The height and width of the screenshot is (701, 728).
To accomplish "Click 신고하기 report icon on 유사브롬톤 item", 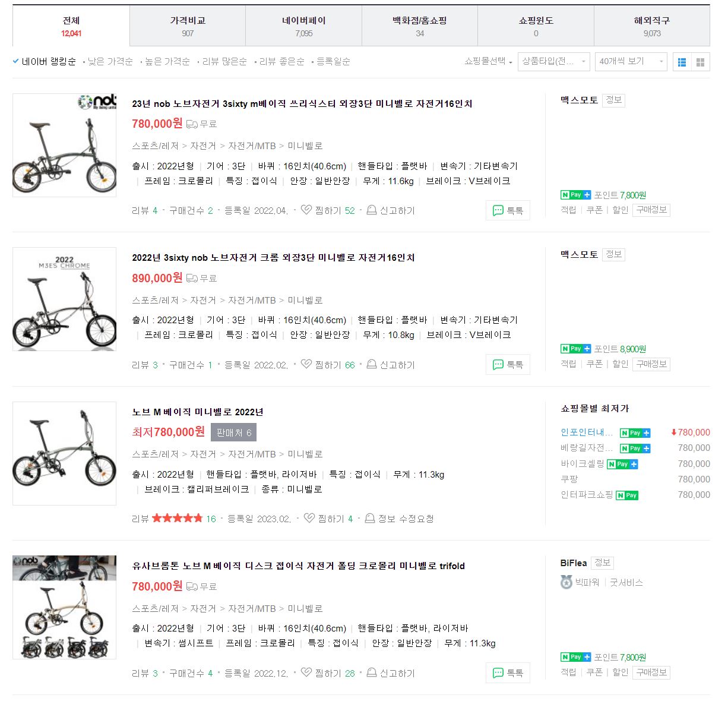I will pos(372,672).
